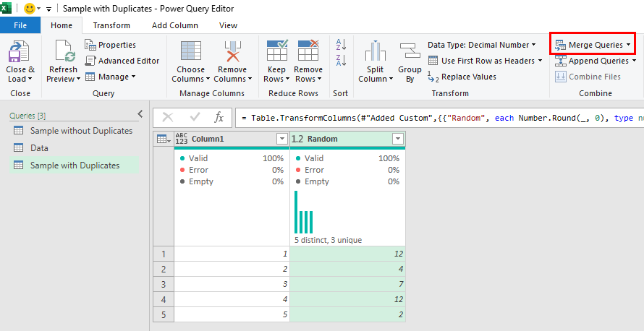Confirm the formula with the checkmark icon

[195, 118]
